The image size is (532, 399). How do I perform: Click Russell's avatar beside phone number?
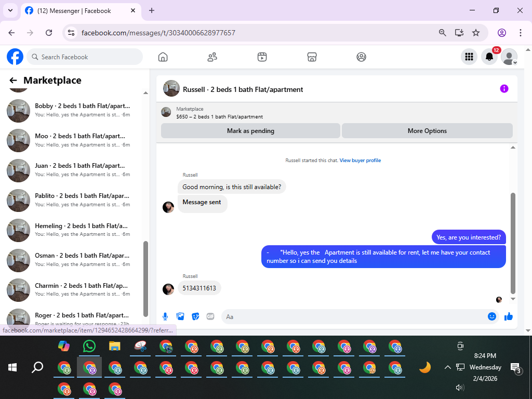168,289
